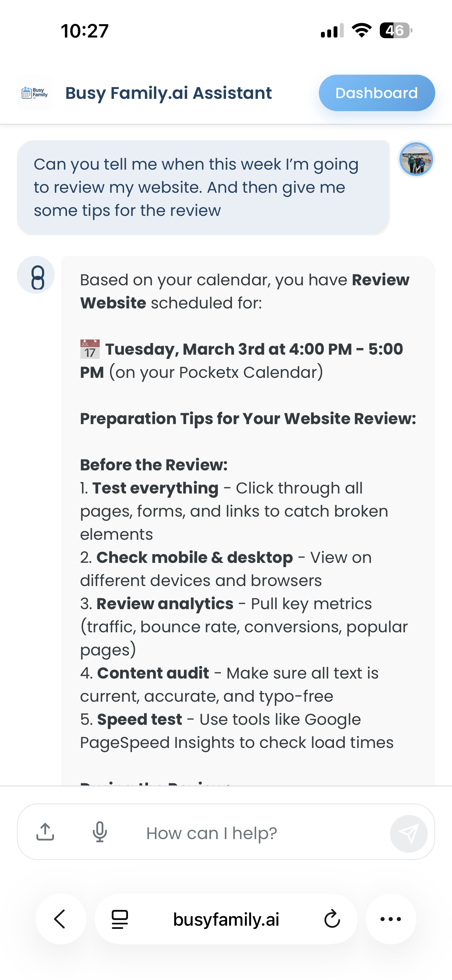Tap the busyfamily.ai address bar
Image resolution: width=452 pixels, height=980 pixels.
pyautogui.click(x=226, y=919)
